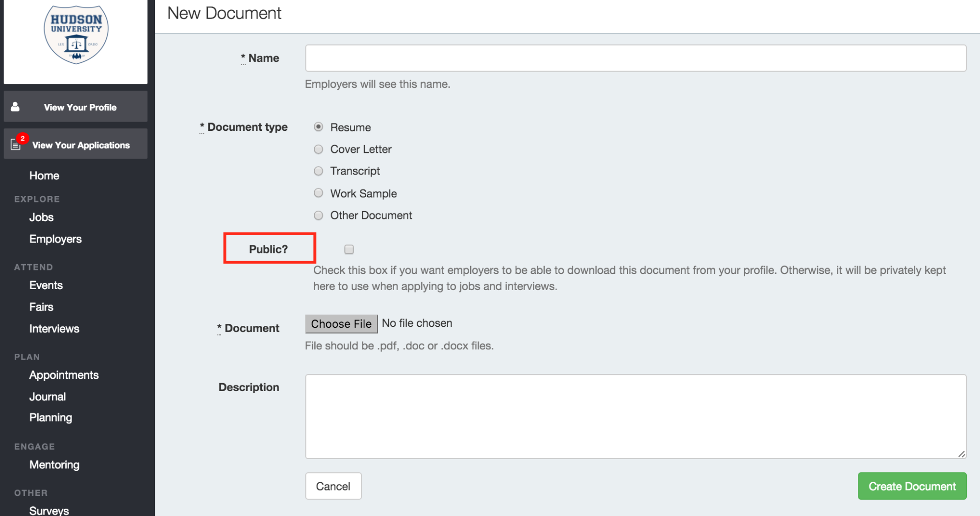This screenshot has height=516, width=980.
Task: Open Jobs in sidebar
Action: click(41, 217)
